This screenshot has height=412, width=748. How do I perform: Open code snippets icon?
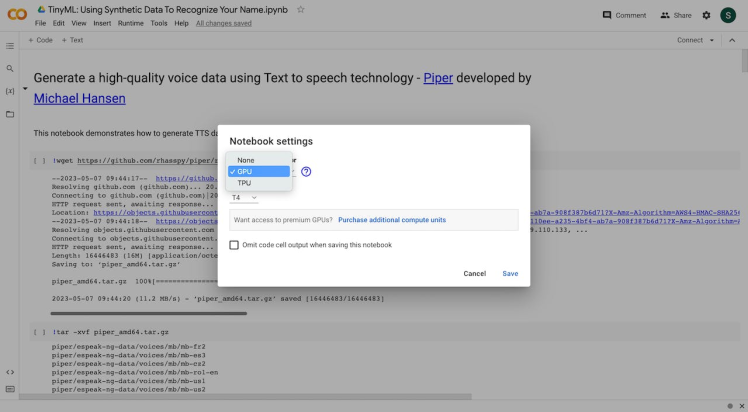click(x=10, y=372)
